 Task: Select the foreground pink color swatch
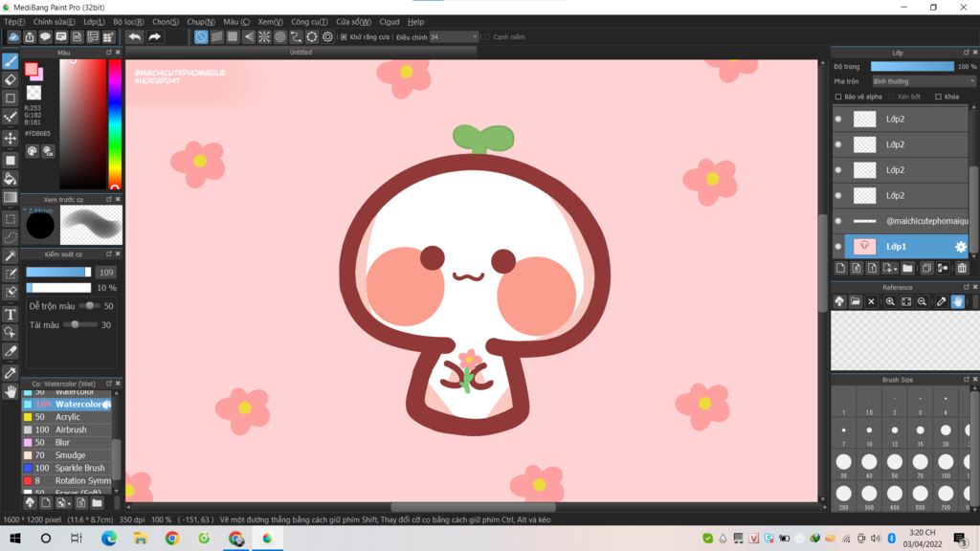(x=31, y=70)
